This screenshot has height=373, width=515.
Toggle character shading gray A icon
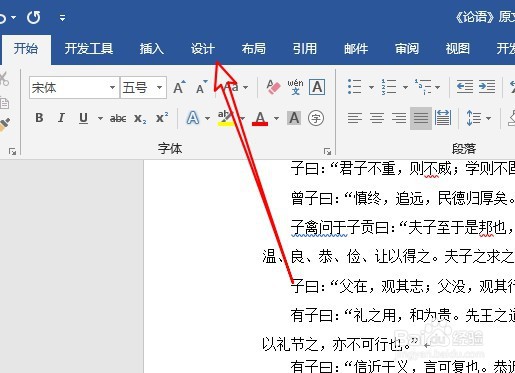pos(294,118)
